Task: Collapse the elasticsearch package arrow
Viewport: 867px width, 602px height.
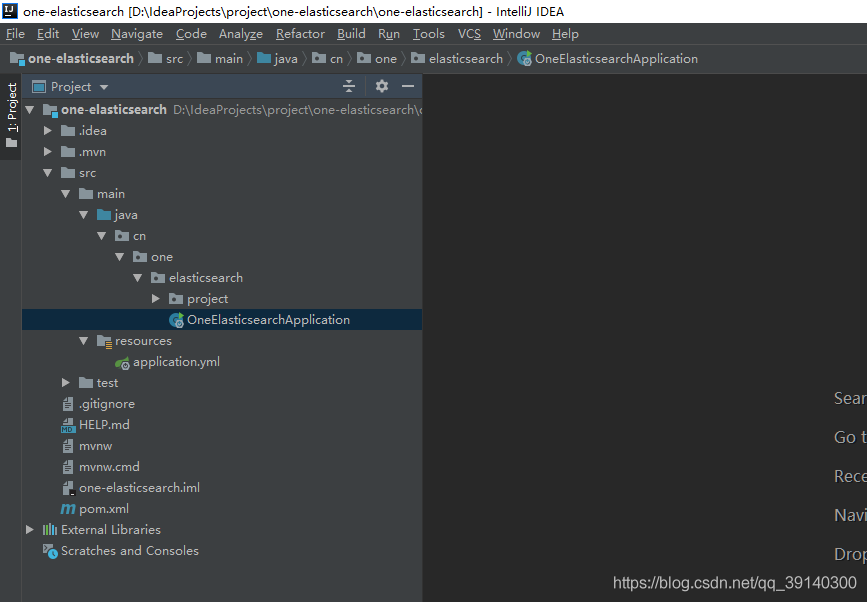Action: [x=138, y=278]
